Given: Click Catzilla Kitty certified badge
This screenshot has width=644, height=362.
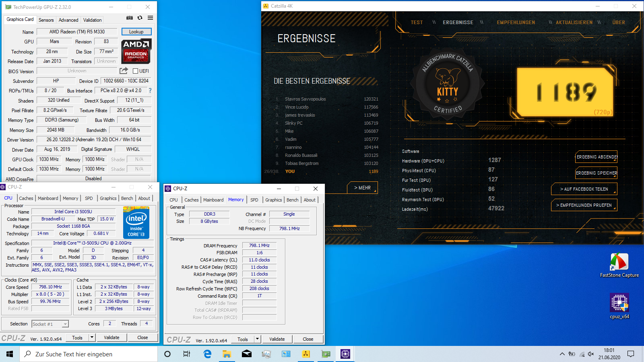Looking at the screenshot, I should pos(447,84).
